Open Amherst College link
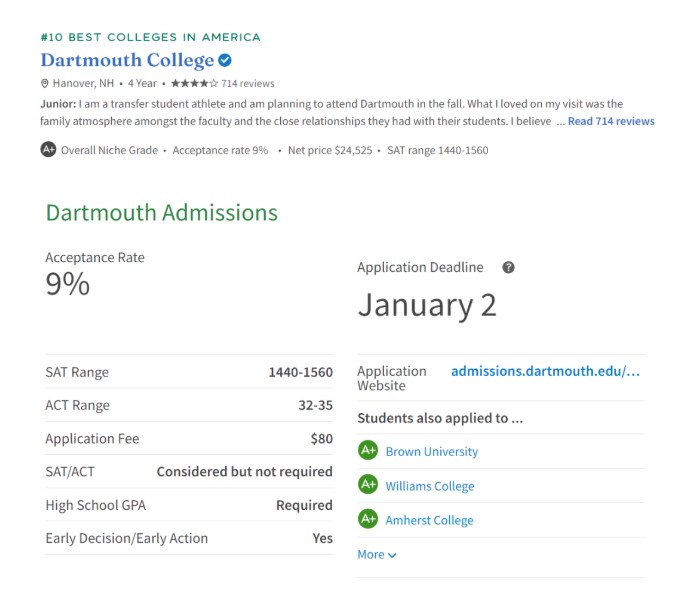Viewport: 689px width, 596px height. point(429,520)
